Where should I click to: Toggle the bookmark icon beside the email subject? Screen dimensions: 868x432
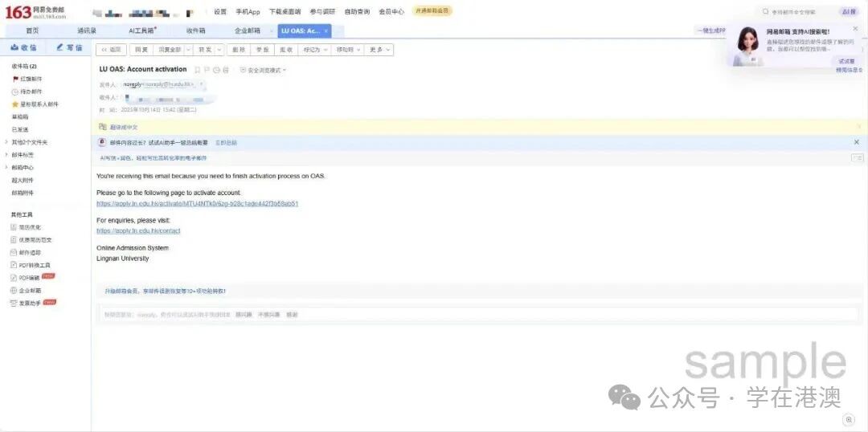point(197,70)
